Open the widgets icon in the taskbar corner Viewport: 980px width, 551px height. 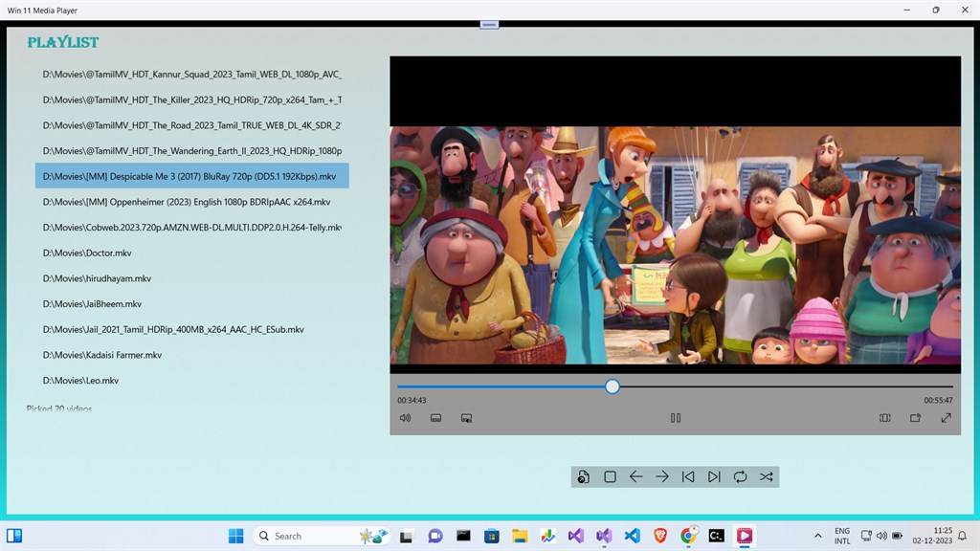pos(14,536)
